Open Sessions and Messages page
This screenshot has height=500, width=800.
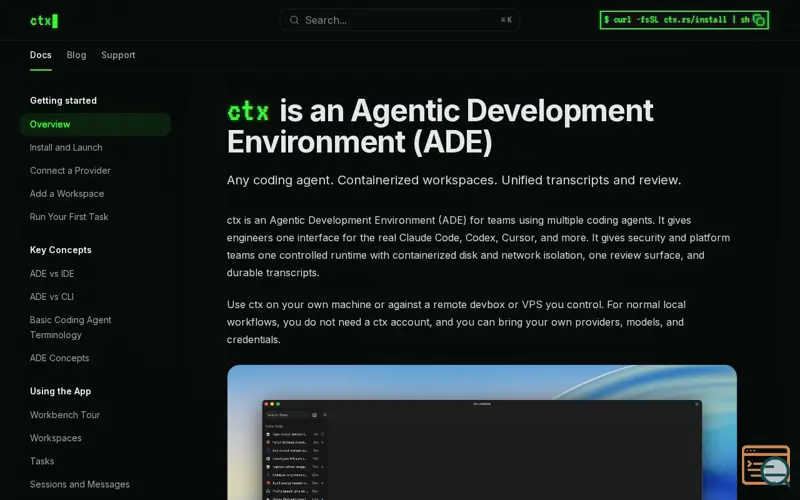point(80,485)
